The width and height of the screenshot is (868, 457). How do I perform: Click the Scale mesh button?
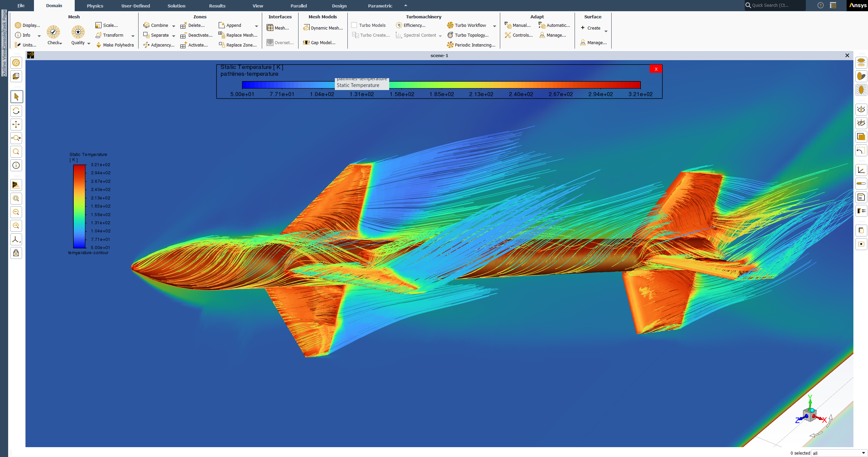[x=107, y=25]
